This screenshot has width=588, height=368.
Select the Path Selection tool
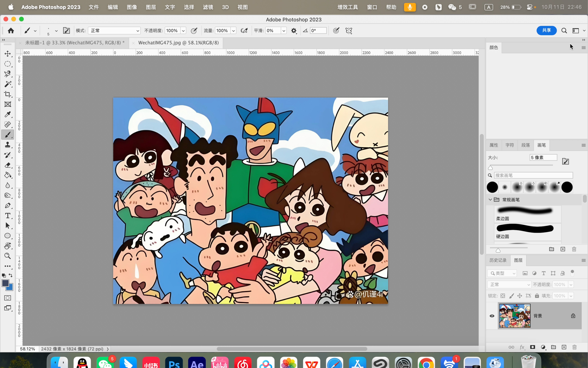(8, 226)
